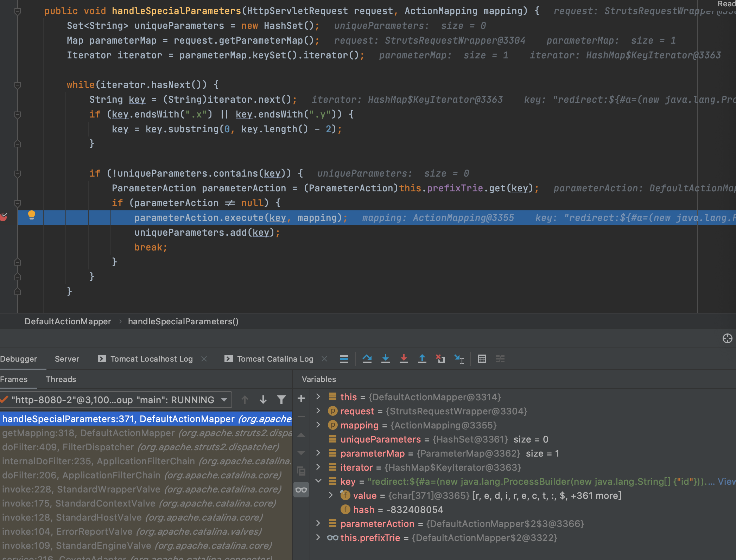Viewport: 736px width, 560px height.
Task: Switch to the Debugger tab
Action: coord(18,359)
